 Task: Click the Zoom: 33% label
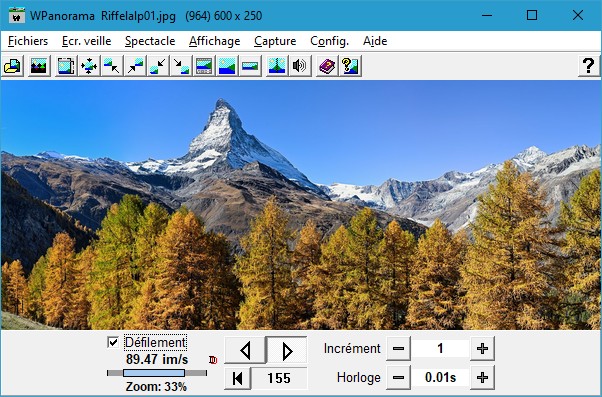156,386
